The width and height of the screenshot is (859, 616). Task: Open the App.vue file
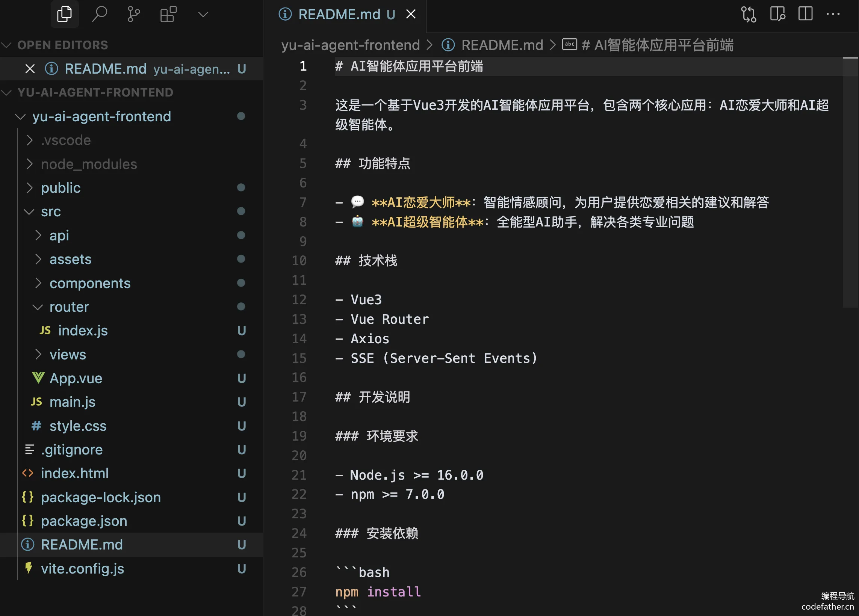132,379
